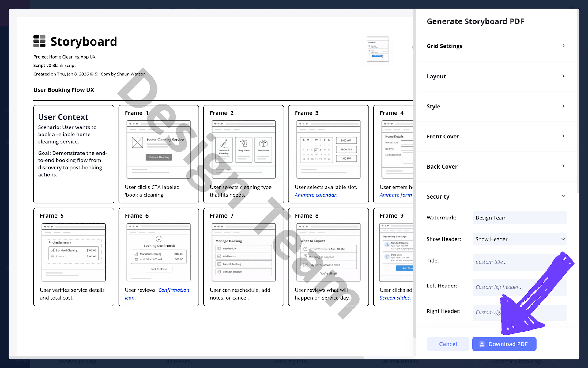This screenshot has height=368, width=588.
Task: Click the Contact Support headset icon in Frame 7
Action: (220, 272)
